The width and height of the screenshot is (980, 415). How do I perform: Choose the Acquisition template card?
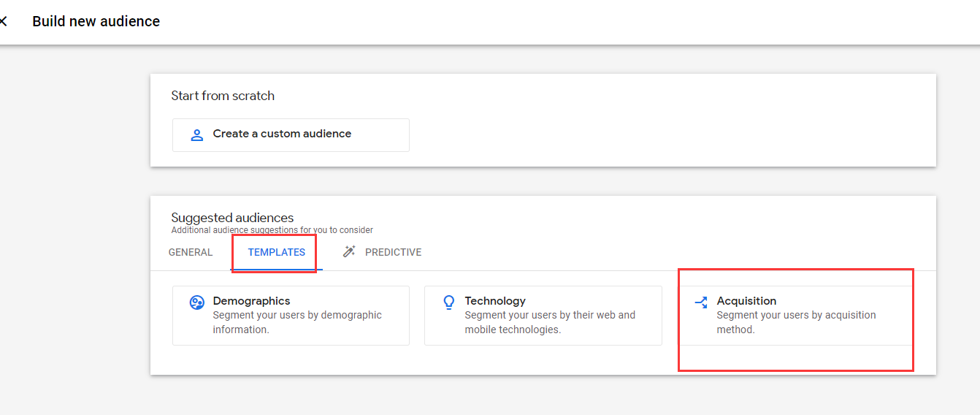pos(795,315)
